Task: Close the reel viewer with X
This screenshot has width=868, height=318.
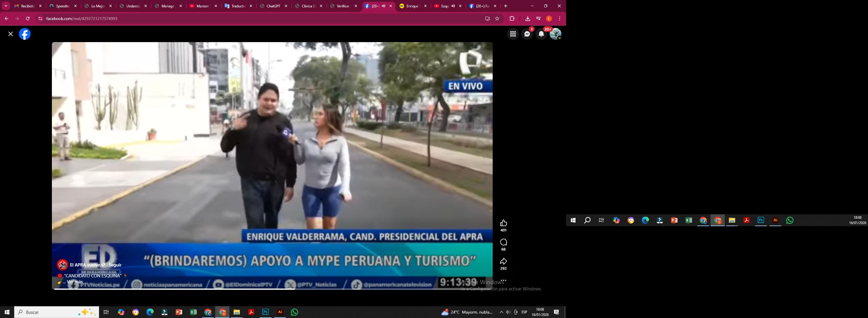Action: (11, 34)
